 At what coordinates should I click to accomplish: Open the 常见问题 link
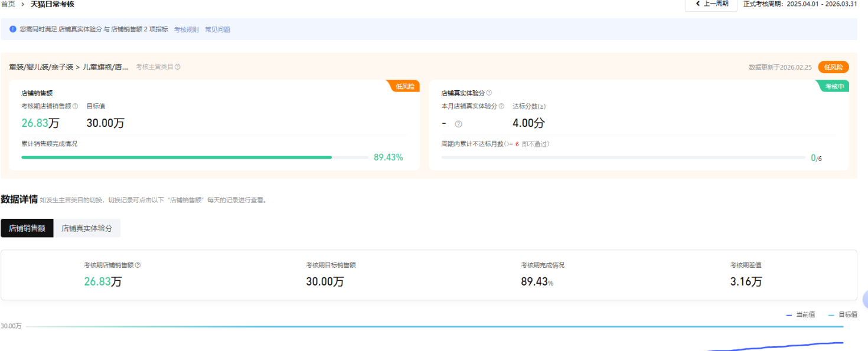point(217,29)
